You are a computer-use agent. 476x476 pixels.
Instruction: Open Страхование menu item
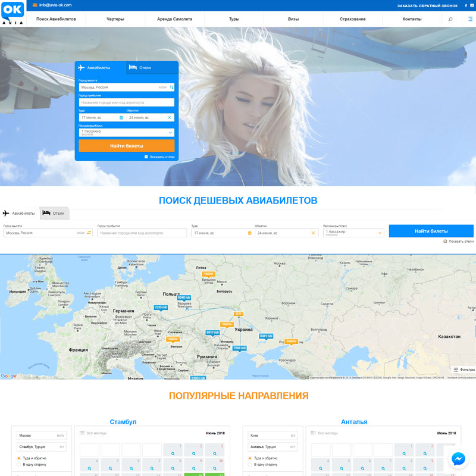(352, 19)
